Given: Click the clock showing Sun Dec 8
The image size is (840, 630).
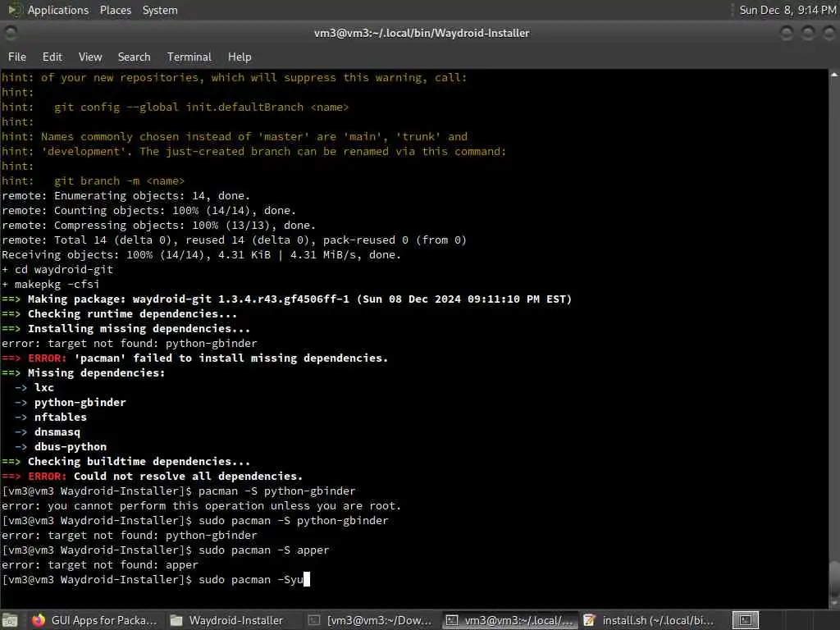Looking at the screenshot, I should [787, 10].
